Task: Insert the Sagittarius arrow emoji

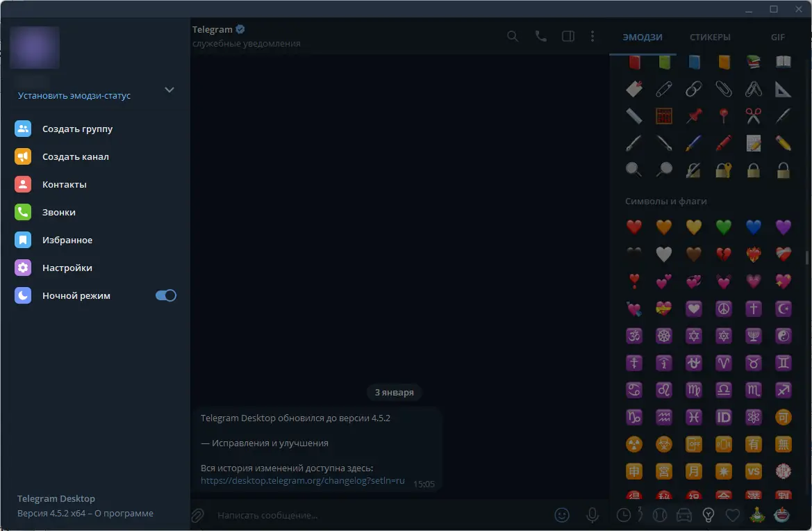Action: pyautogui.click(x=783, y=390)
